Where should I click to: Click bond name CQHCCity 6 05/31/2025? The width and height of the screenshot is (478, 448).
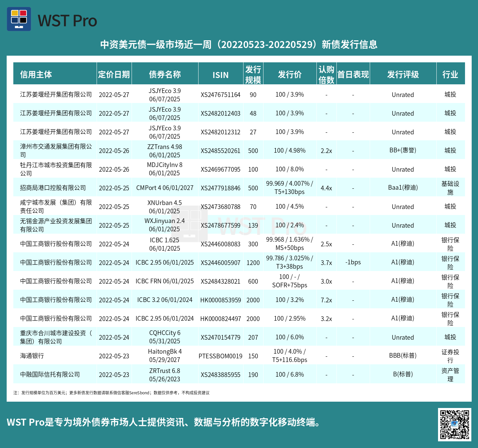165,337
